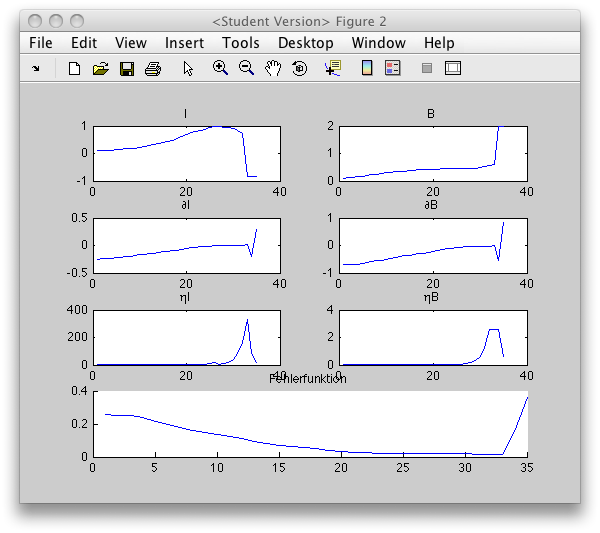Screen dimensions: 600x533
Task: Open a file using the folder icon
Action: pyautogui.click(x=100, y=69)
